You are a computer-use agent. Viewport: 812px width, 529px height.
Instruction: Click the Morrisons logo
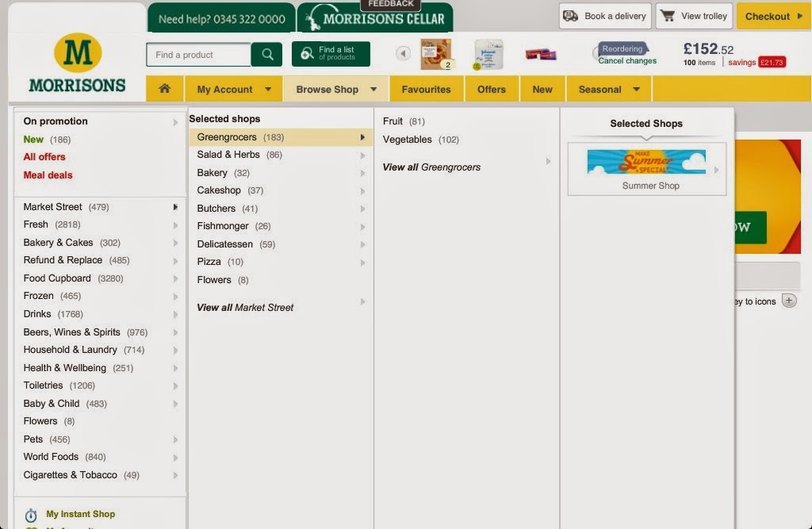77,63
